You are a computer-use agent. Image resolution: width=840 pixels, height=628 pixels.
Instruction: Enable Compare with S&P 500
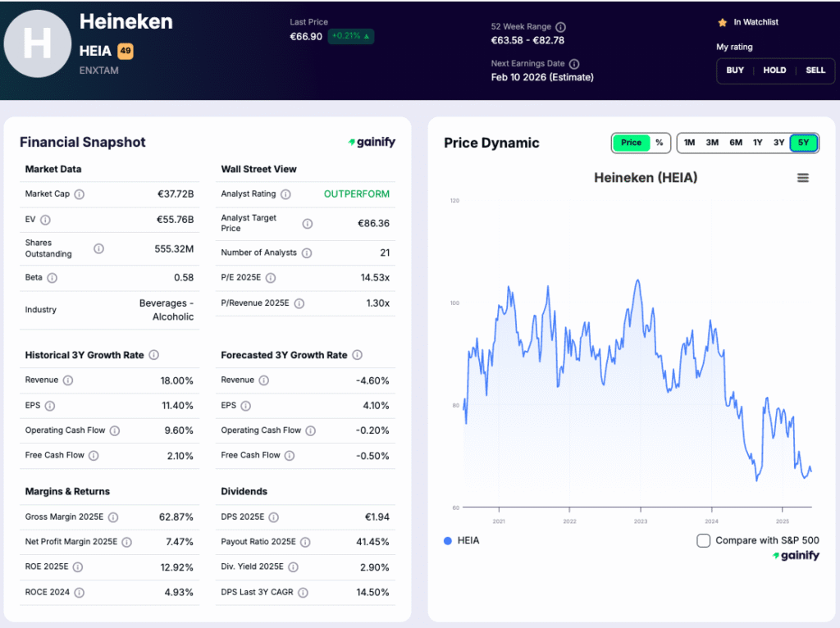(702, 540)
